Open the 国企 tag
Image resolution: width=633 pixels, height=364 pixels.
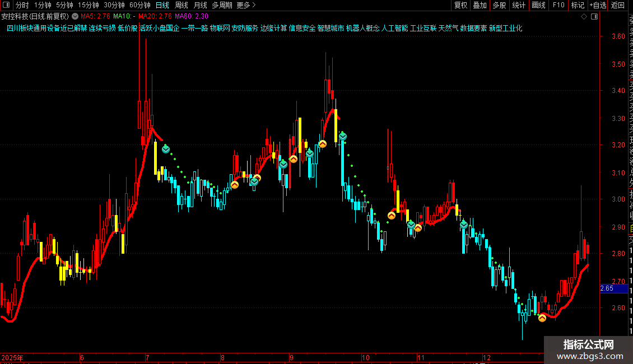tap(173, 28)
